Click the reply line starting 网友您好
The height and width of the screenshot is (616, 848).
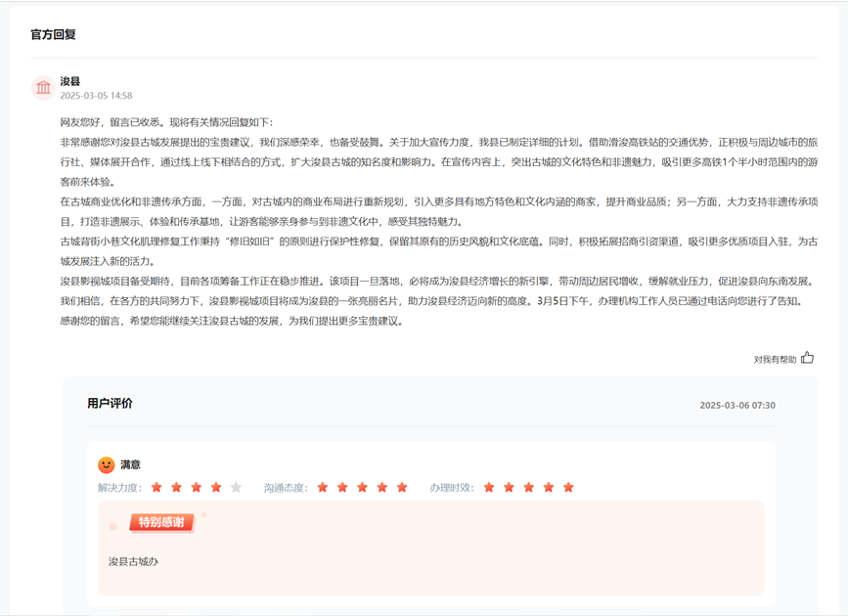[x=166, y=122]
